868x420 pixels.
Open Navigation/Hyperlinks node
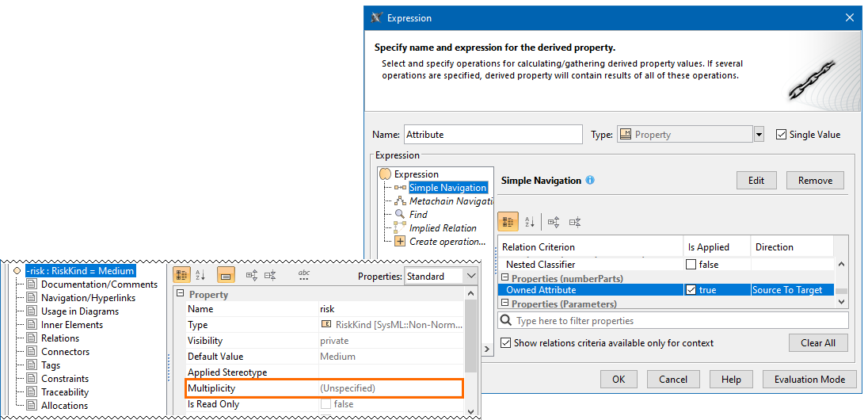pyautogui.click(x=88, y=297)
